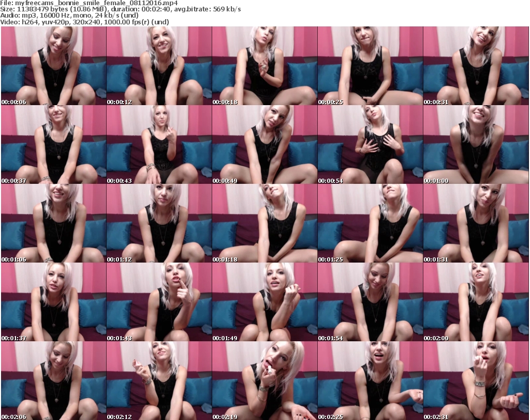Click the 00:00:49 timestamp label
Screen dimensions: 530x420
(x=224, y=181)
